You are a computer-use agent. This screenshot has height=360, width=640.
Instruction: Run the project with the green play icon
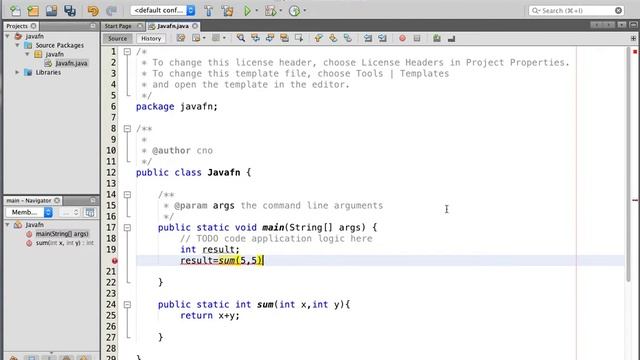click(x=247, y=10)
